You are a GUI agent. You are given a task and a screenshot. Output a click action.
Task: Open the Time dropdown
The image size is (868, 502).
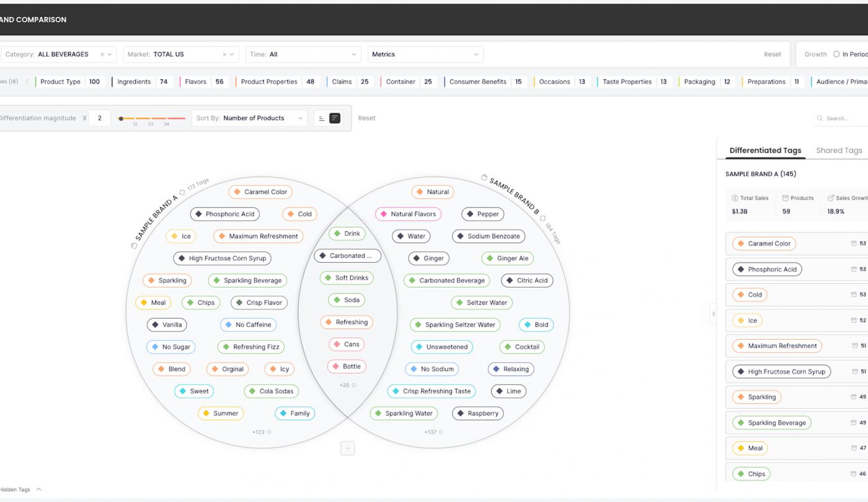coord(303,55)
